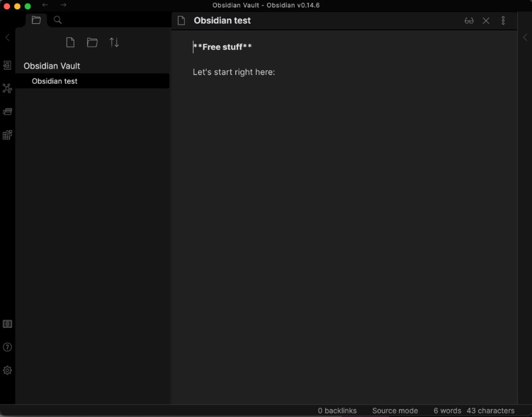Image resolution: width=532 pixels, height=417 pixels.
Task: Open the file explorer tab
Action: (x=36, y=20)
